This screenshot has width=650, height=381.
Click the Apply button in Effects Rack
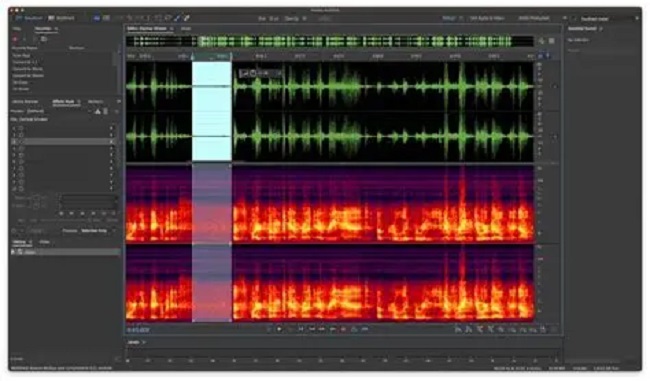37,231
